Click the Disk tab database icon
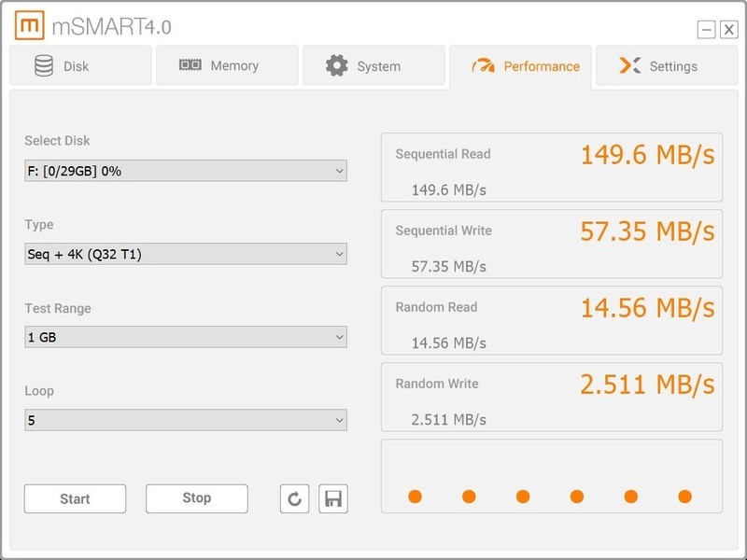This screenshot has height=560, width=747. [44, 65]
